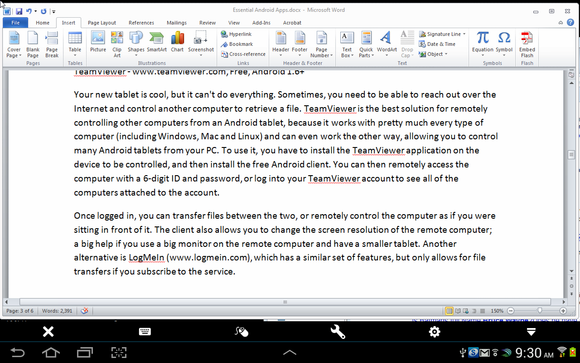
Task: Open the Shapes gallery
Action: pos(136,44)
